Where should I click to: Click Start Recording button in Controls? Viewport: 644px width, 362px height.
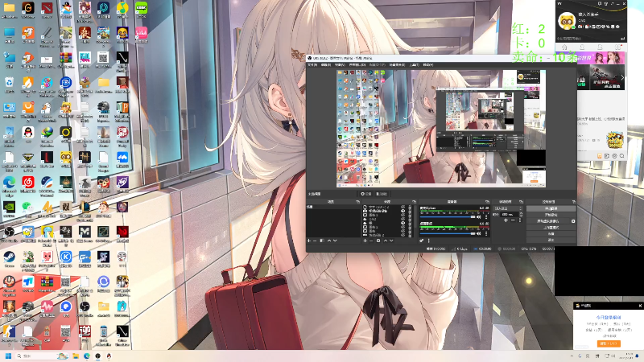coord(551,215)
